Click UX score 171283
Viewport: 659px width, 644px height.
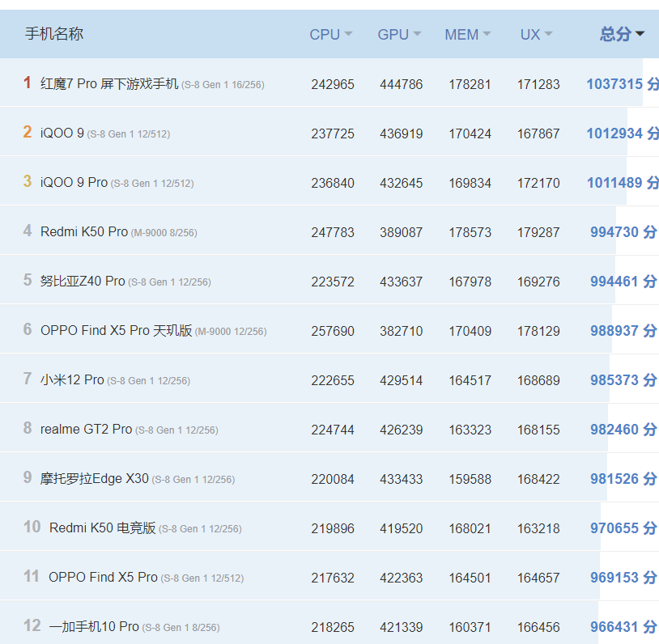pos(538,84)
